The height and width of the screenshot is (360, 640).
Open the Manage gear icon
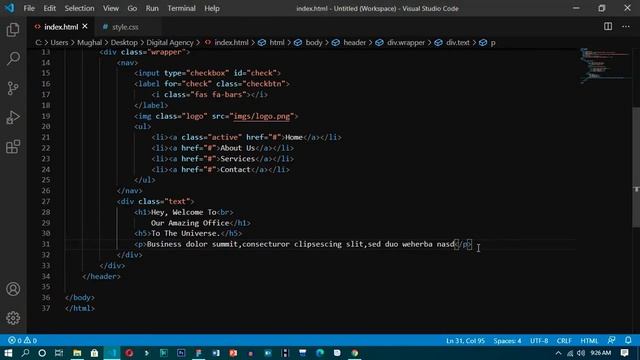13,318
